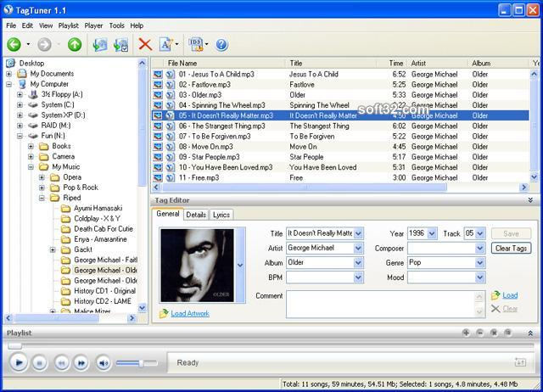Click the BPM input field
The width and height of the screenshot is (543, 392).
(320, 277)
